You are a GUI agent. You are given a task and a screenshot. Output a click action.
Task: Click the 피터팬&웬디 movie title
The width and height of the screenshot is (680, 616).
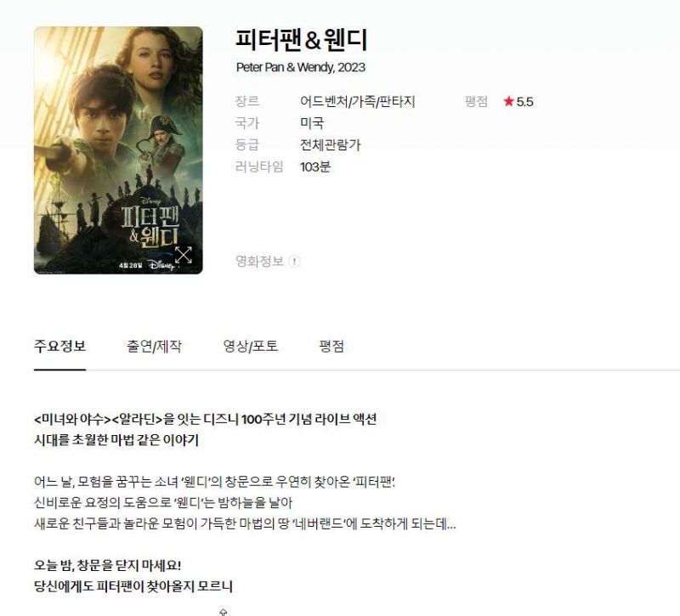point(302,39)
